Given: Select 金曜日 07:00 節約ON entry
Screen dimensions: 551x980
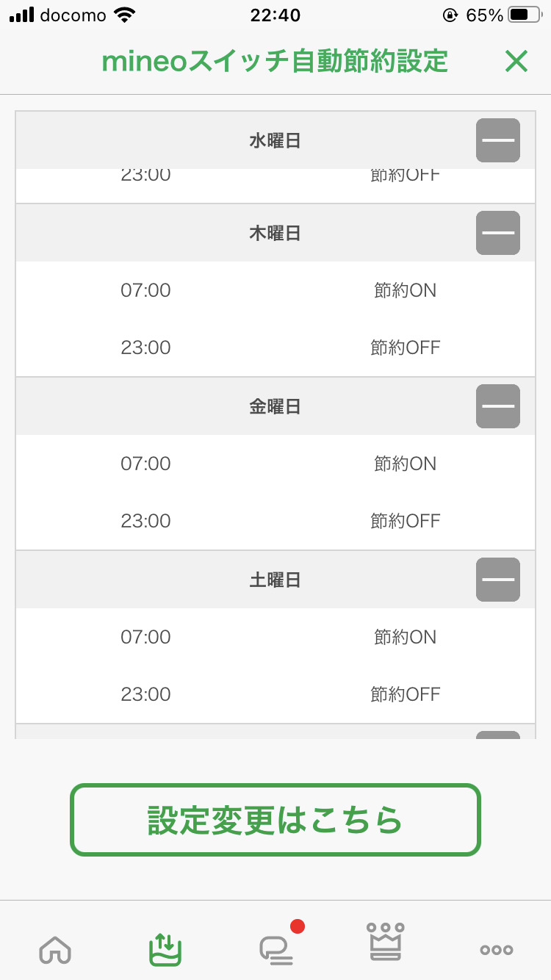Looking at the screenshot, I should (x=275, y=464).
